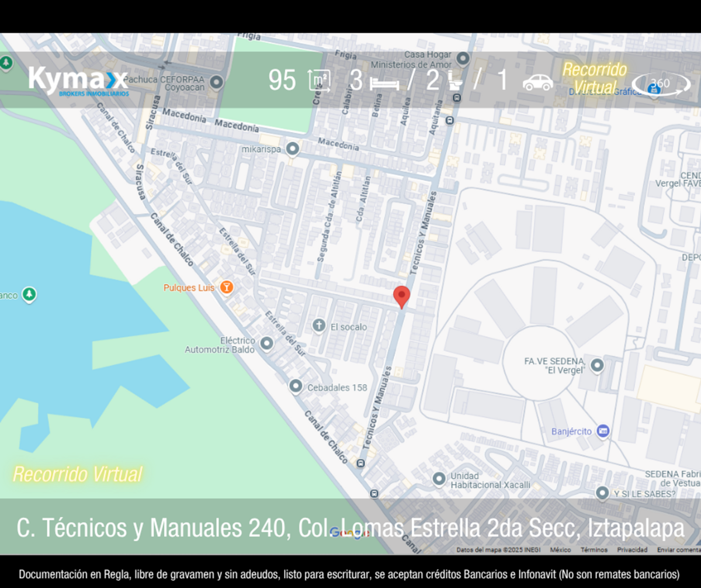Select the FA.VE SEDENA El Vergel marker
The width and height of the screenshot is (701, 588).
tap(597, 366)
